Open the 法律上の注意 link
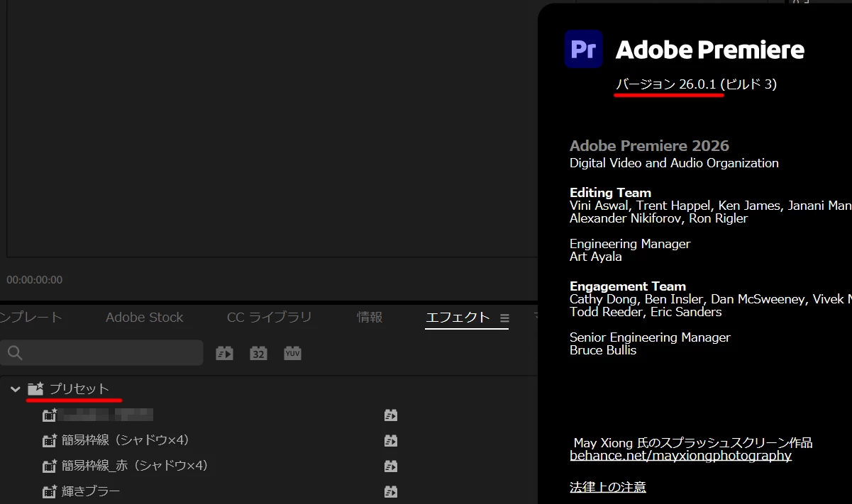This screenshot has height=504, width=852. point(608,487)
